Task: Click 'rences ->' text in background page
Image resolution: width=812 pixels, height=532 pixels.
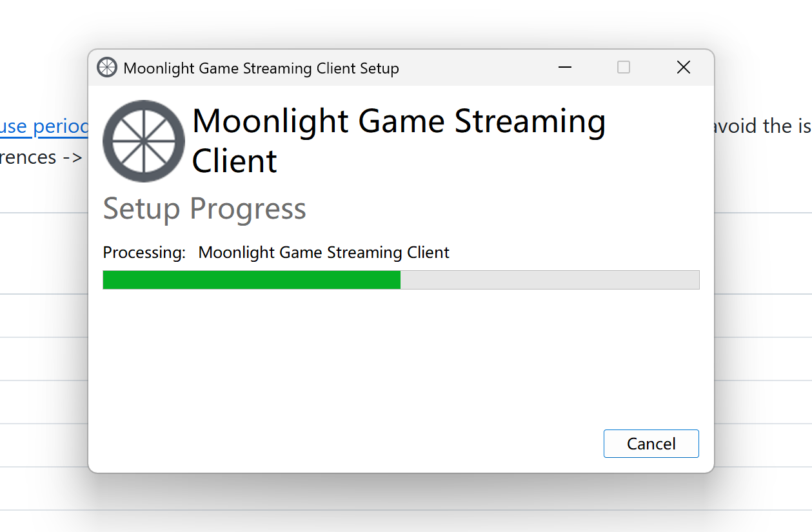Action: tap(41, 157)
